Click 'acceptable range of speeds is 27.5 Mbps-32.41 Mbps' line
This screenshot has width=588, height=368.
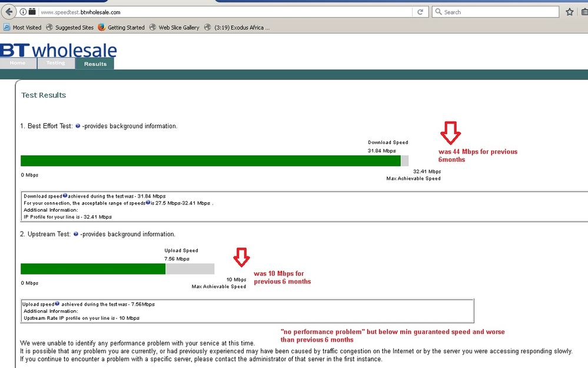tap(118, 203)
